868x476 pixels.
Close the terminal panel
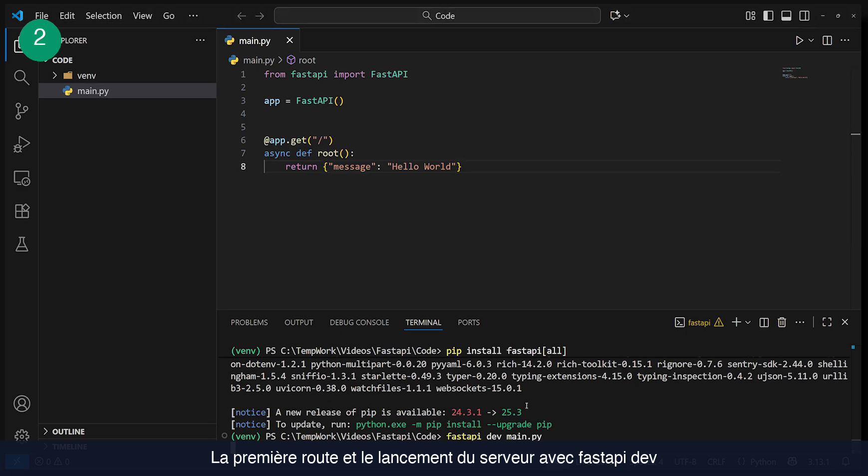(x=845, y=322)
